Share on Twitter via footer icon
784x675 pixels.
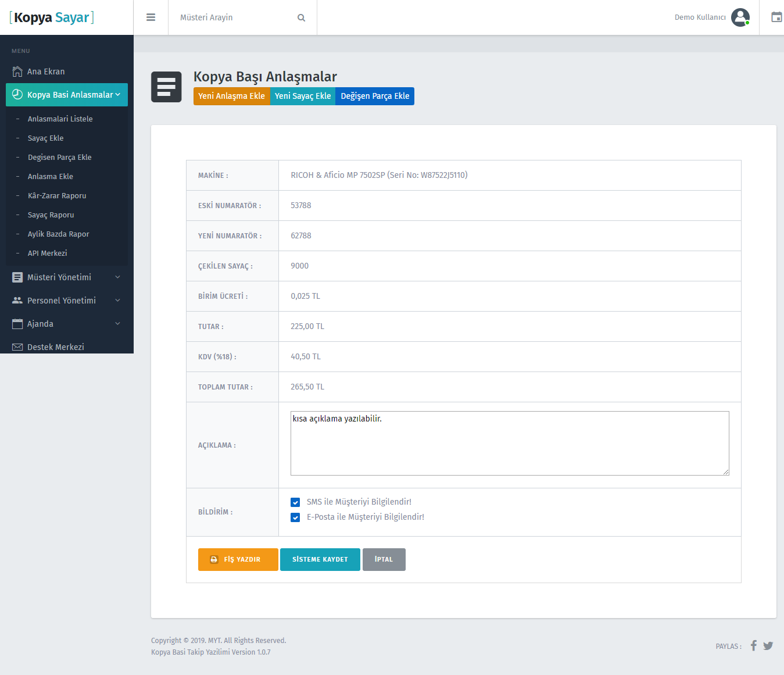[768, 645]
